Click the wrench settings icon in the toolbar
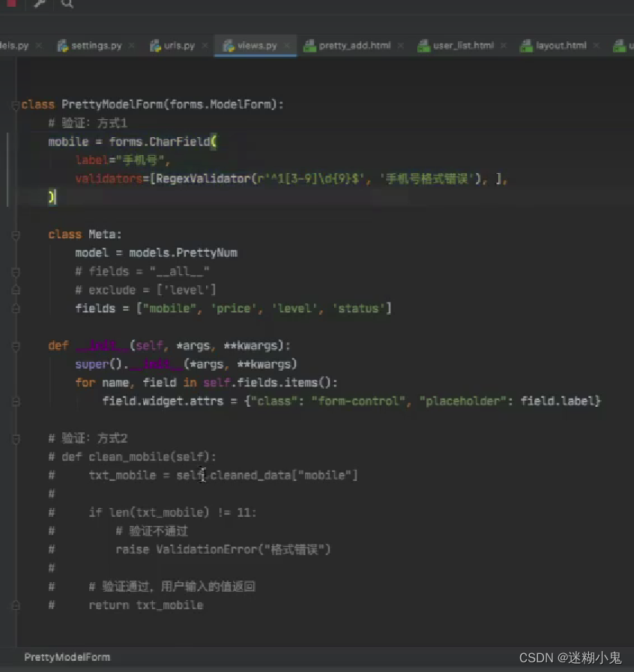Viewport: 634px width, 672px height. [40, 4]
